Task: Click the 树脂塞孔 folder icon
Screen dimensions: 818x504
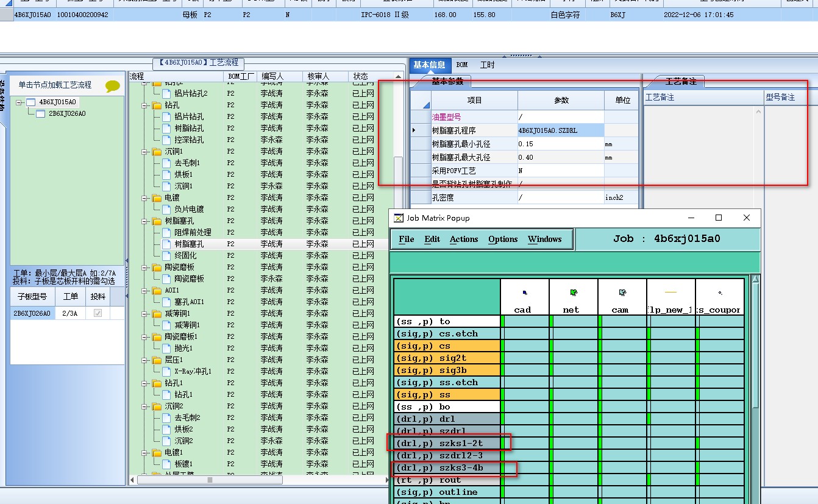Action: coord(157,221)
